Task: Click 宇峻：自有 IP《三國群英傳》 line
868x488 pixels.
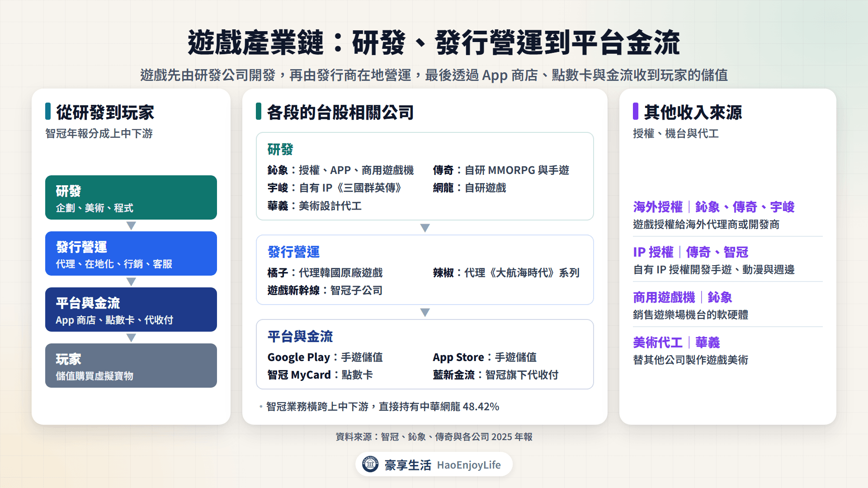Action: pyautogui.click(x=335, y=188)
